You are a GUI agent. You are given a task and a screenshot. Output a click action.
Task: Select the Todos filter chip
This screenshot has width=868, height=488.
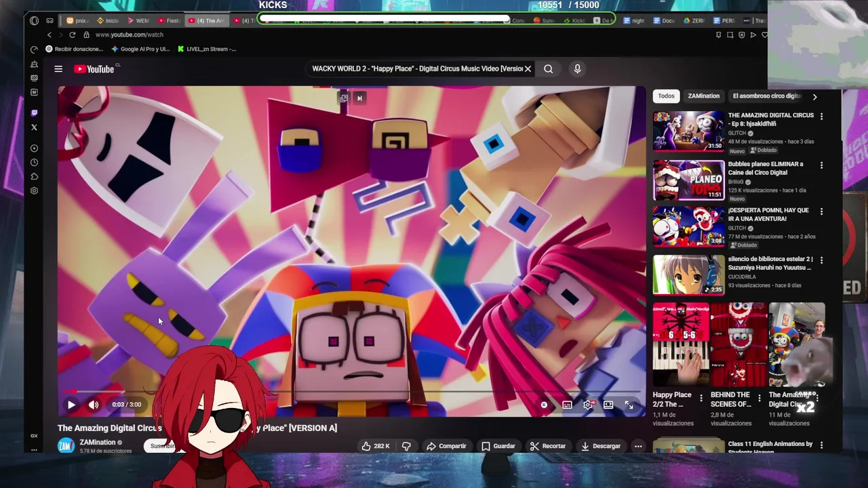(x=666, y=96)
